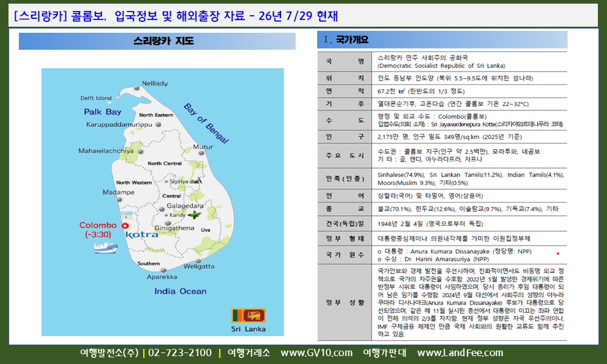This screenshot has width=607, height=364.
Task: Click the 언어 row label
Action: pos(345,196)
